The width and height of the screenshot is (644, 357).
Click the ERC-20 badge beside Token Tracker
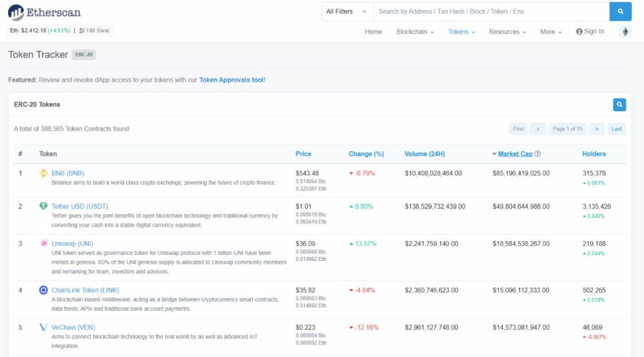pos(84,55)
